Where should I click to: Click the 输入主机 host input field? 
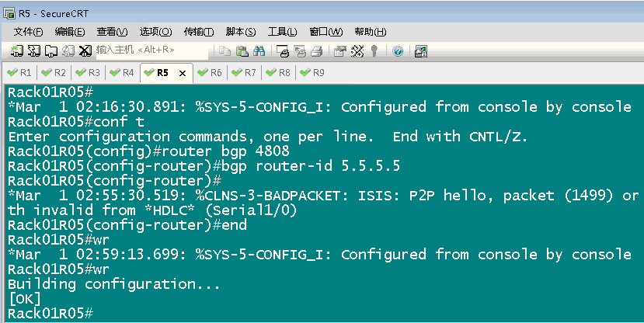(x=152, y=50)
